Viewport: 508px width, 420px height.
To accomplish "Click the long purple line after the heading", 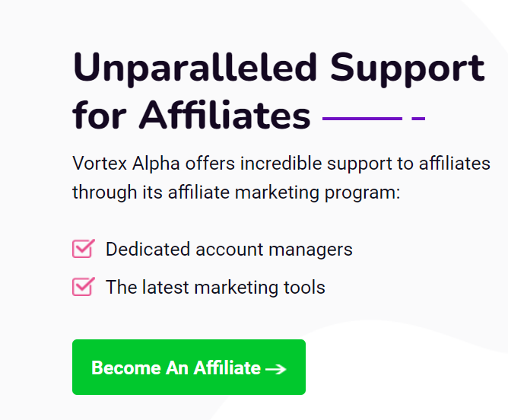I will tap(362, 119).
